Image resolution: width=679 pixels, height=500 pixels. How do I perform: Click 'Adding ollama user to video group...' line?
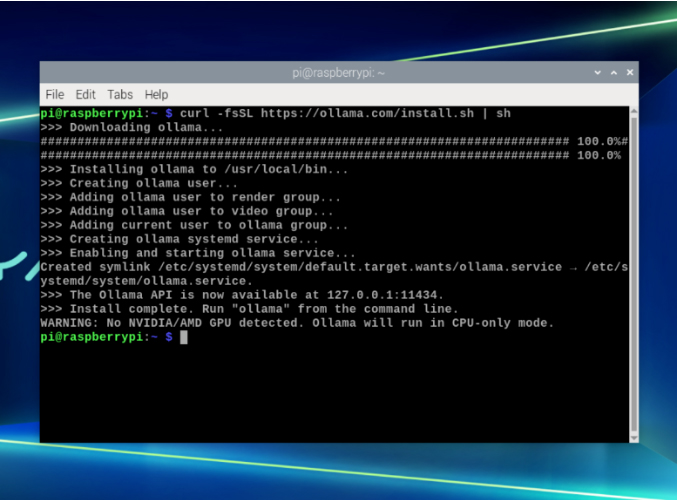(x=187, y=211)
